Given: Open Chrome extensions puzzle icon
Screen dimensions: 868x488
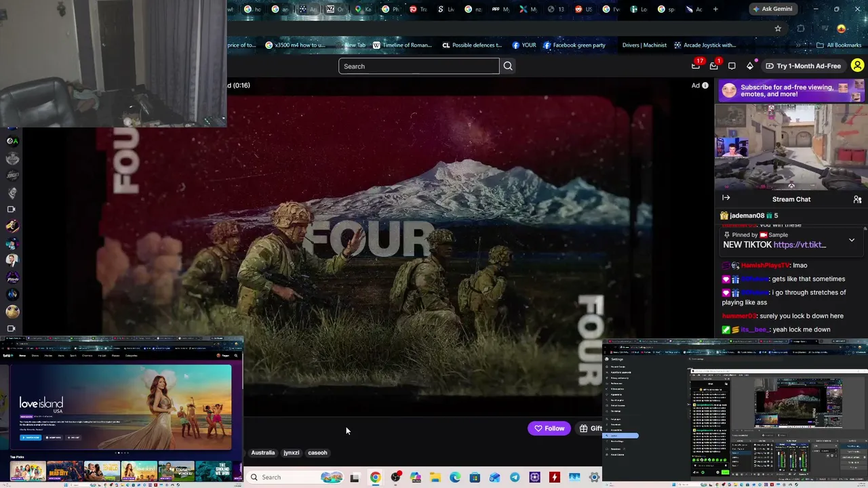Looking at the screenshot, I should pyautogui.click(x=801, y=28).
